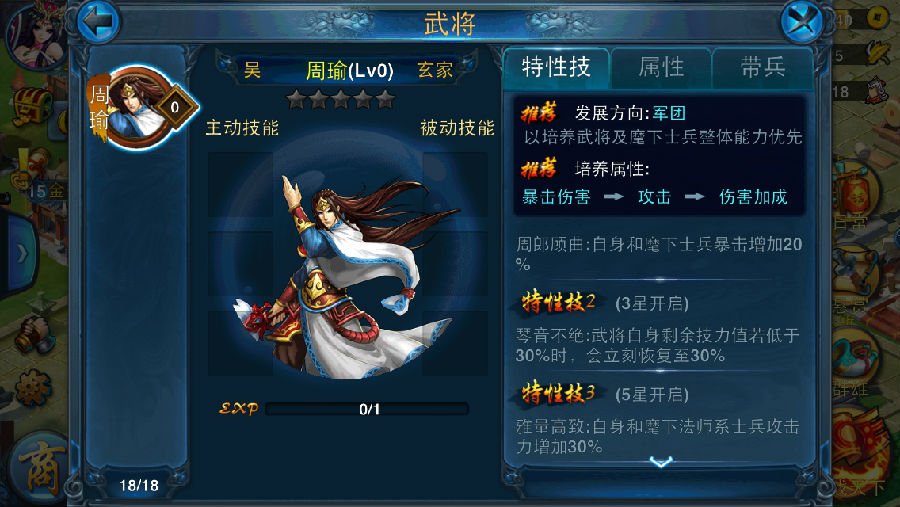900x507 pixels.
Task: Select the first empty 主动技能 slot
Action: (x=240, y=184)
